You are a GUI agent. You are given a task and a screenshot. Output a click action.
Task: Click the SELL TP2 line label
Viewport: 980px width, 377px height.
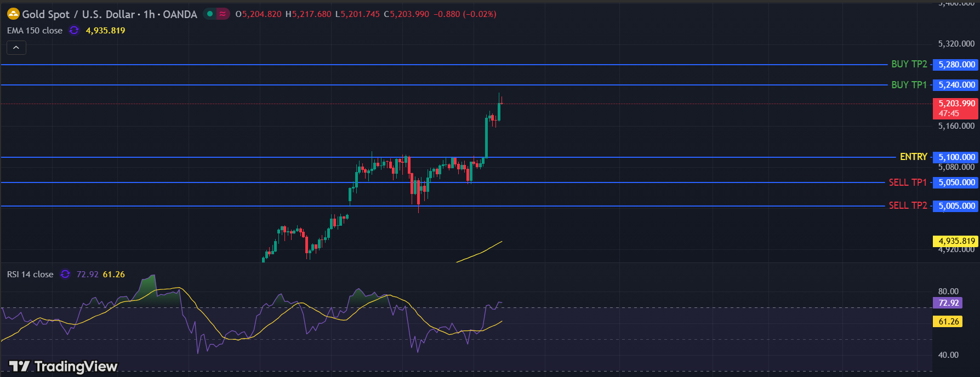pos(908,205)
